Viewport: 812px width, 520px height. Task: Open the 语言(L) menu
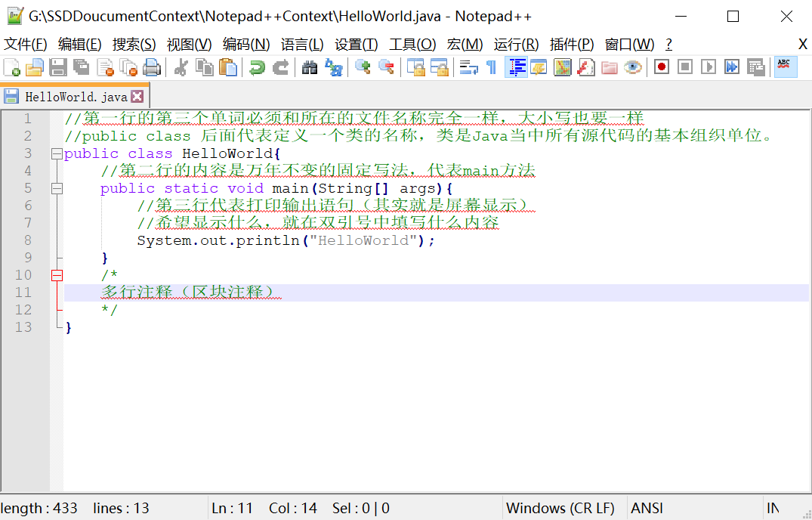(302, 45)
